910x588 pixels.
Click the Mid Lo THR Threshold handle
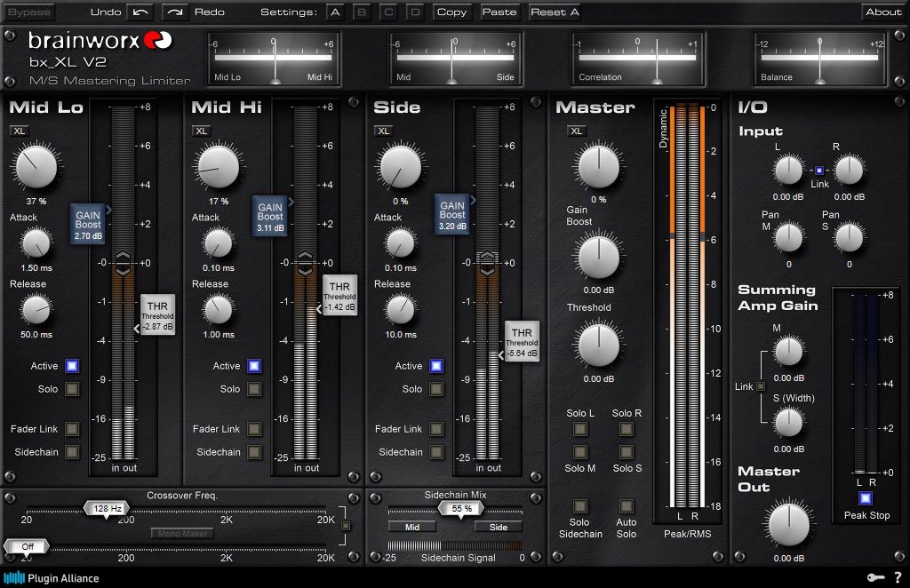(x=156, y=315)
